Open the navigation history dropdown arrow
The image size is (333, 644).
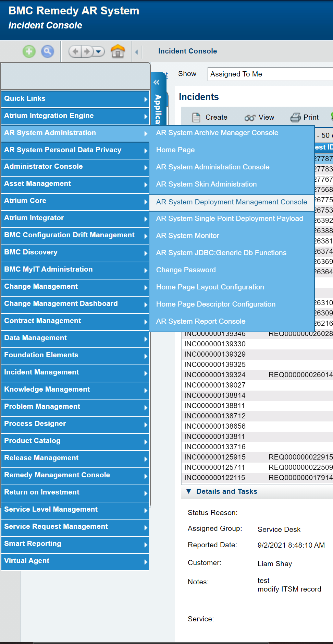[x=99, y=52]
